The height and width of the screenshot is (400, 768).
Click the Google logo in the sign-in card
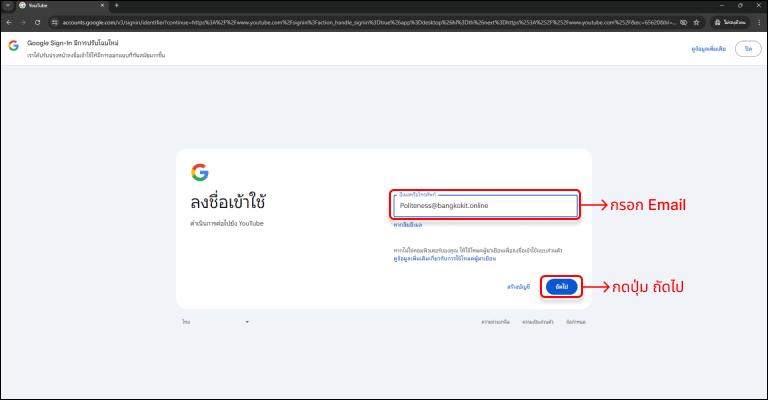click(200, 172)
